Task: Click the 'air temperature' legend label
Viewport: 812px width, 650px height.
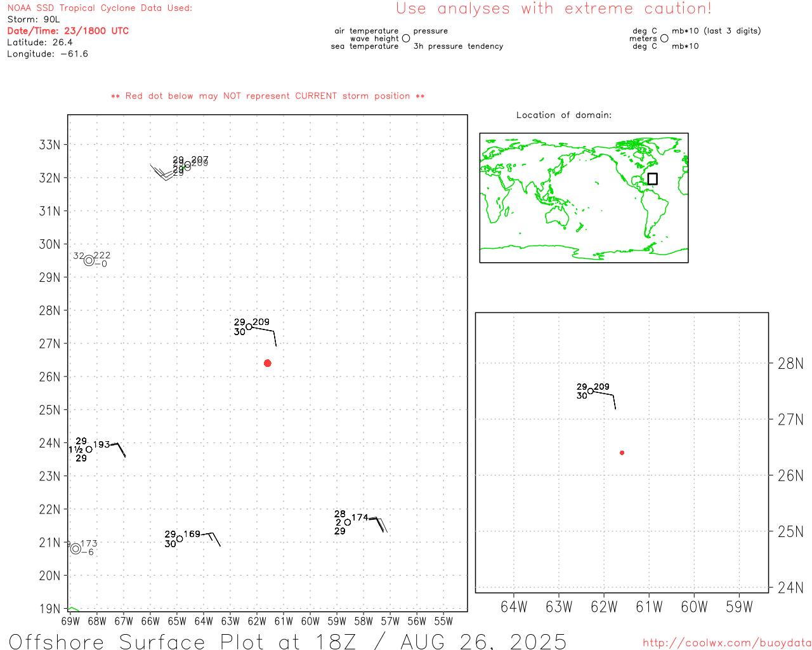Action: pyautogui.click(x=367, y=31)
